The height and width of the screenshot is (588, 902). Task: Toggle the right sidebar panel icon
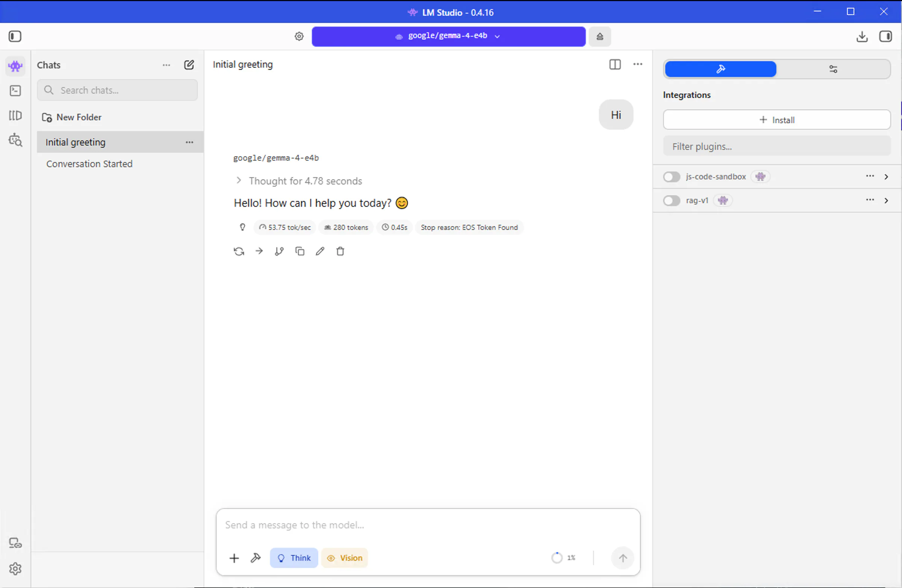pos(885,36)
